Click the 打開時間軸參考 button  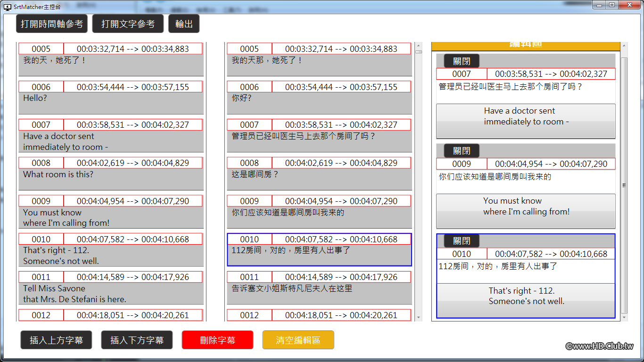click(x=52, y=24)
